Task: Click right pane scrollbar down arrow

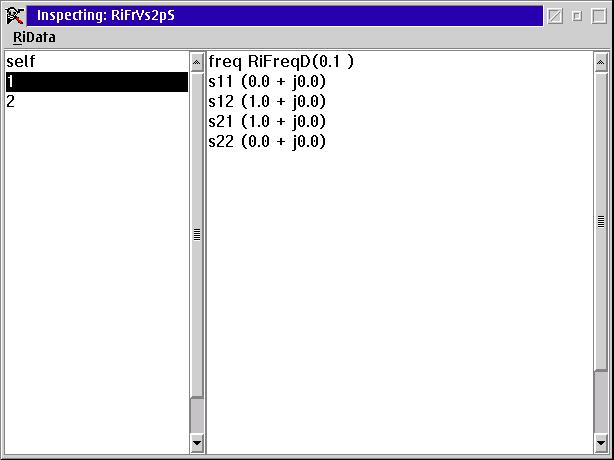Action: point(601,444)
